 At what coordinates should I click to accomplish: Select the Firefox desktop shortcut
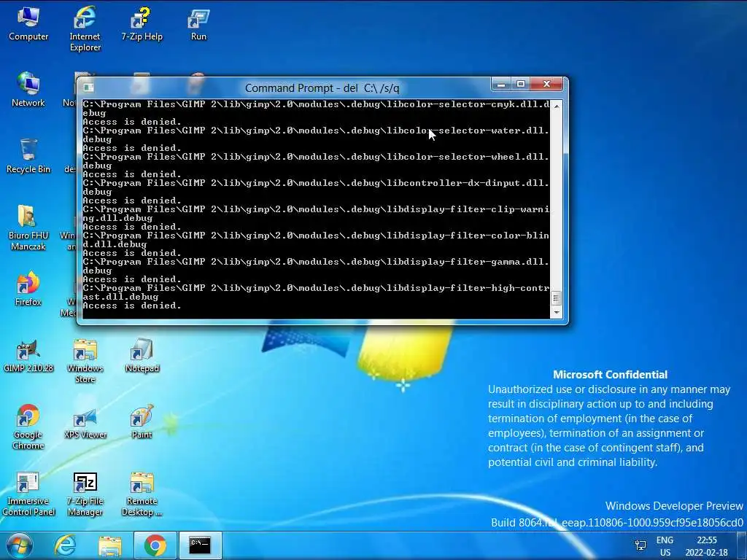pyautogui.click(x=28, y=289)
